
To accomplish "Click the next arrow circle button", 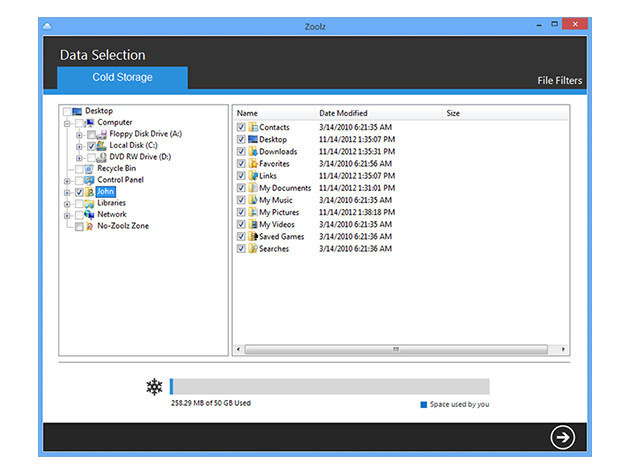I will (x=563, y=437).
